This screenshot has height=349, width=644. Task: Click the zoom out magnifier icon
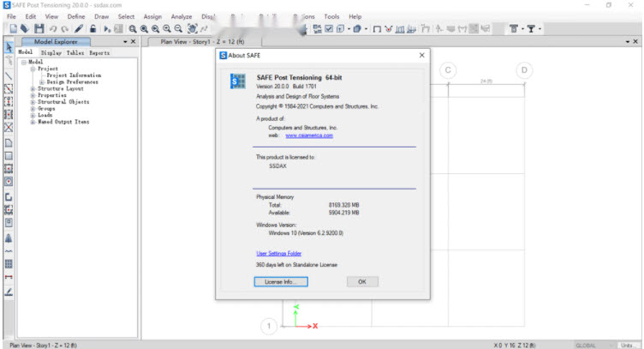(178, 29)
